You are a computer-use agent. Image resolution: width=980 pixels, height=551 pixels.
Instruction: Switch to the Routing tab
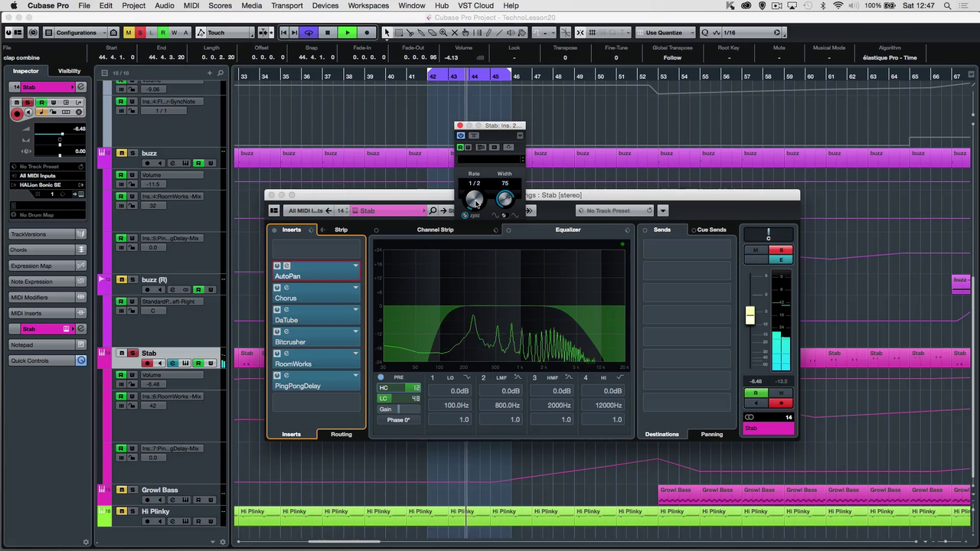[341, 434]
